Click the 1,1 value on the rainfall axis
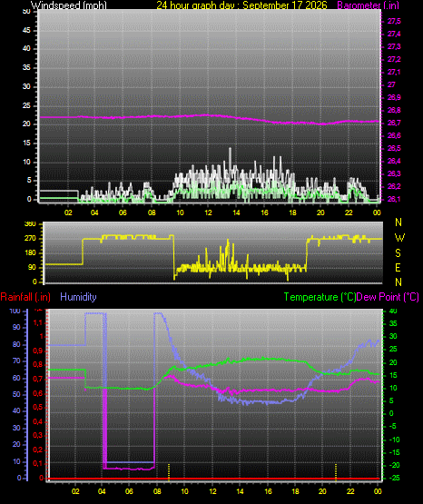Viewport: 423px width, 504px height. [38, 322]
